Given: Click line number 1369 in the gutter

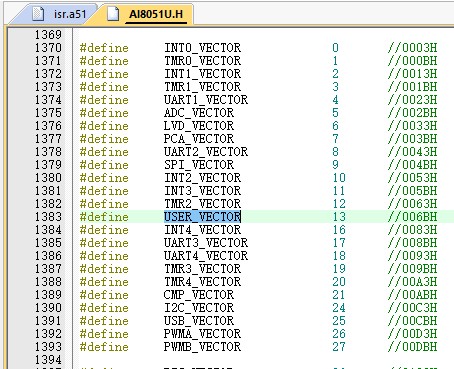Looking at the screenshot, I should click(x=48, y=35).
